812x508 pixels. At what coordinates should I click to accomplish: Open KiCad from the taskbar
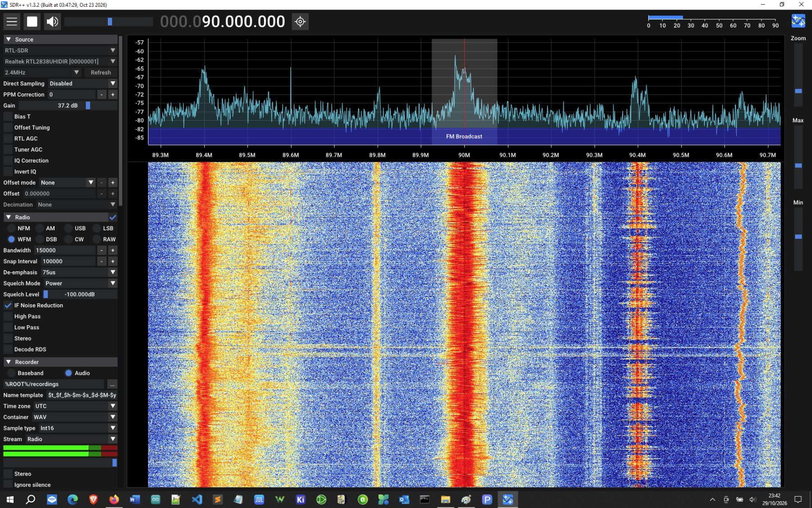(300, 499)
